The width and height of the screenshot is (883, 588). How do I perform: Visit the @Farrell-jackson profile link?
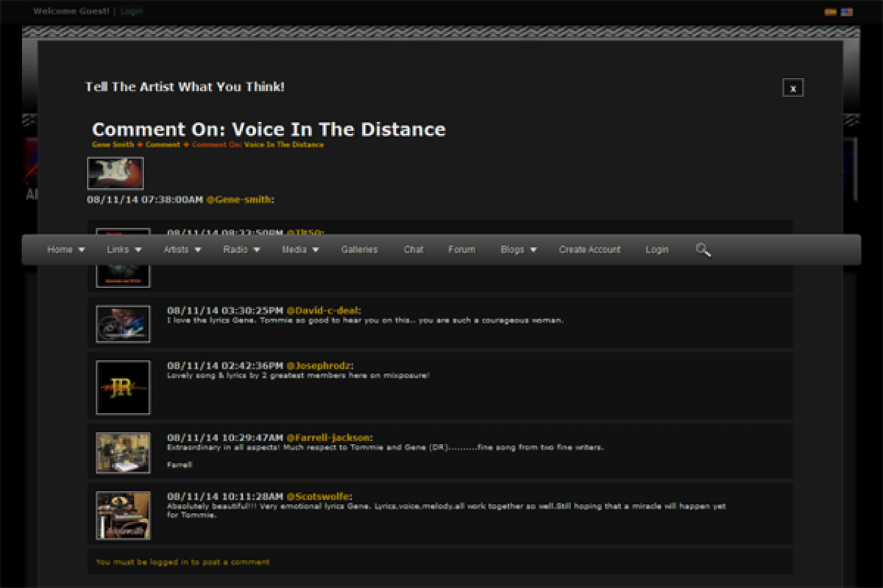coord(328,438)
